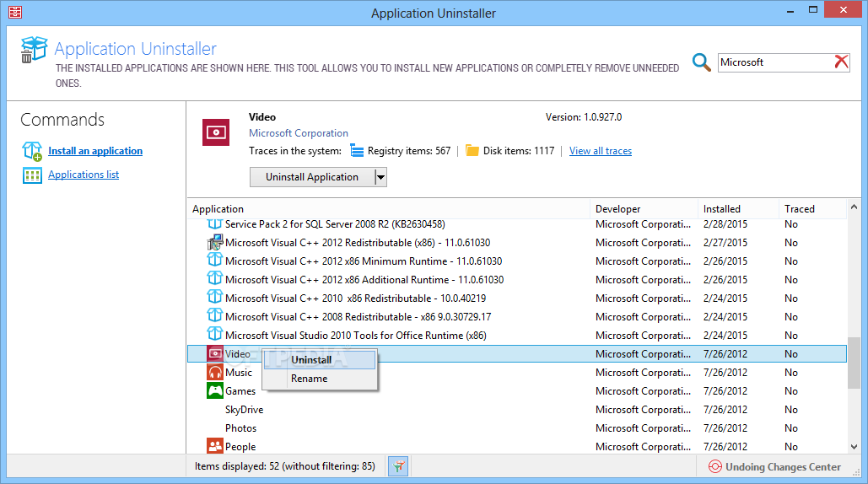Select the Games application name
The image size is (868, 484).
[240, 391]
